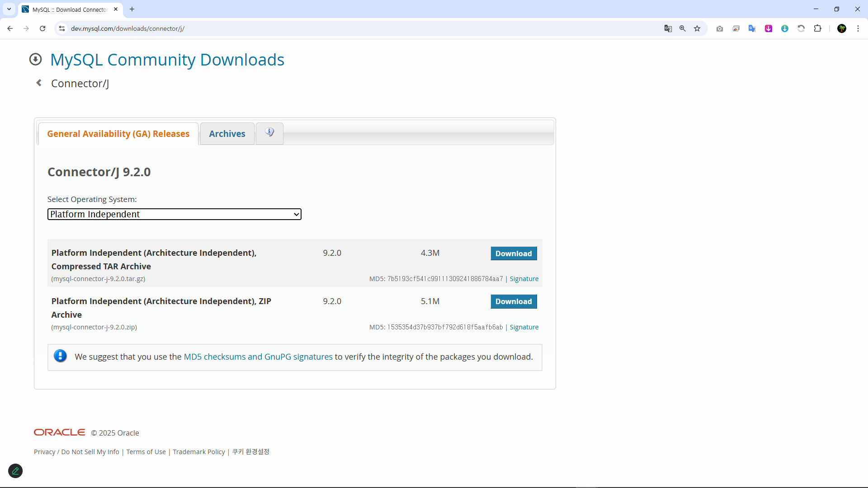The height and width of the screenshot is (488, 868).
Task: Open the extensions puzzle piece menu
Action: tap(817, 28)
